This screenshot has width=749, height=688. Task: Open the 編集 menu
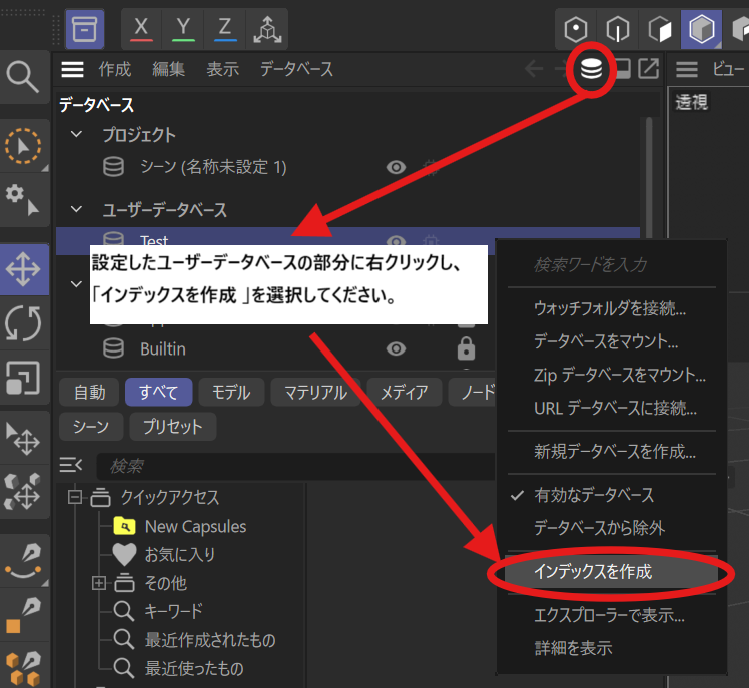(169, 69)
